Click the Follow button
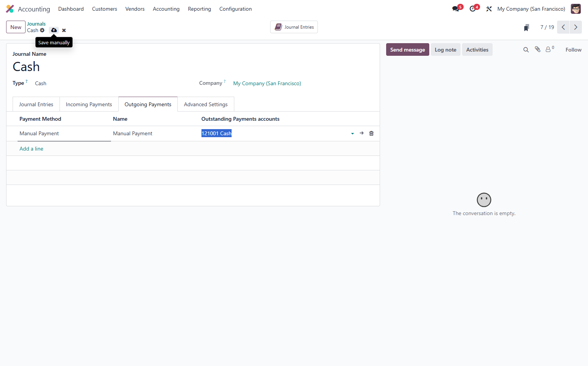This screenshot has width=588, height=366. [574, 50]
